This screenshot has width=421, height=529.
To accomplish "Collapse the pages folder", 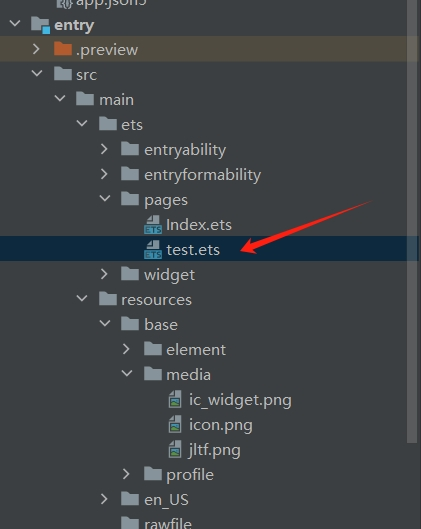I will pos(105,199).
